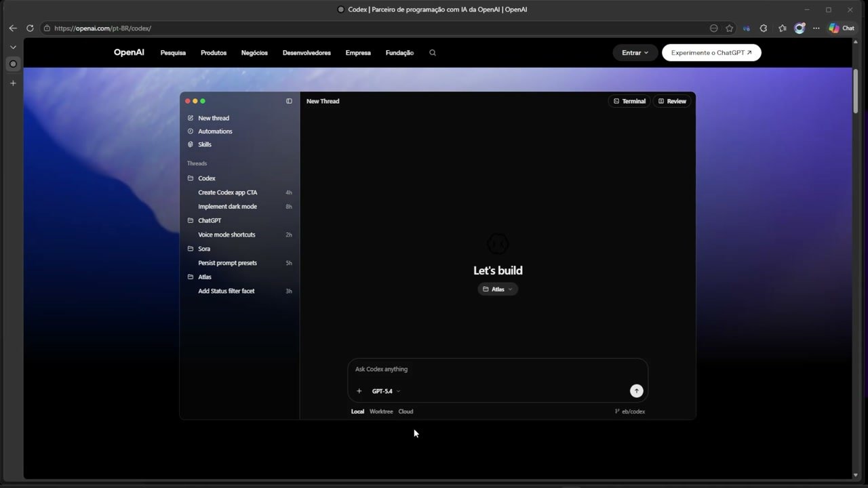This screenshot has height=488, width=868.
Task: Focus the Ask Codex anything input
Action: click(498, 369)
